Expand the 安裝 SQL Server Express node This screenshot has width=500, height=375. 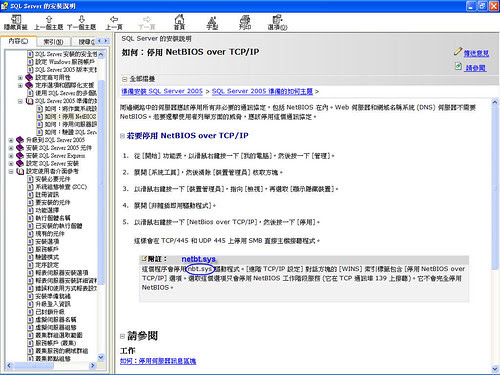(11, 156)
